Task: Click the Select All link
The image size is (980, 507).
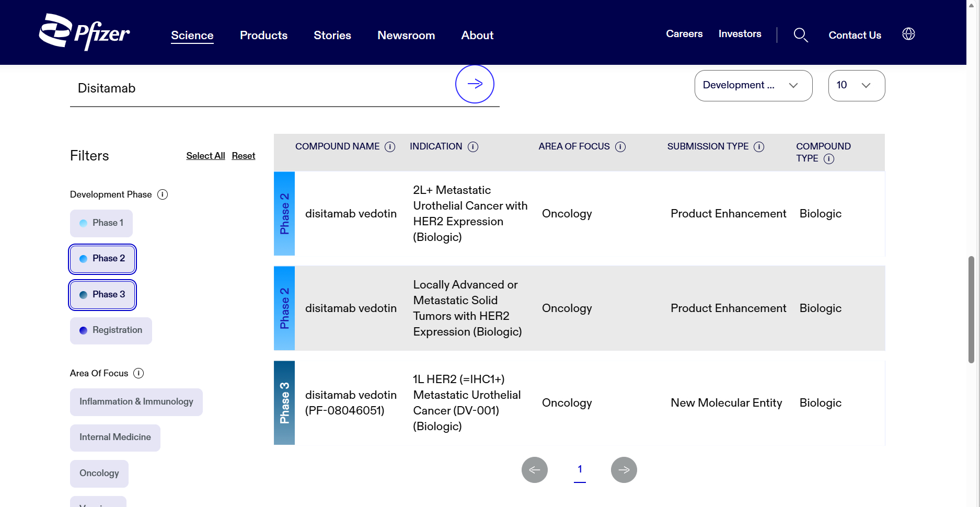Action: [x=205, y=156]
